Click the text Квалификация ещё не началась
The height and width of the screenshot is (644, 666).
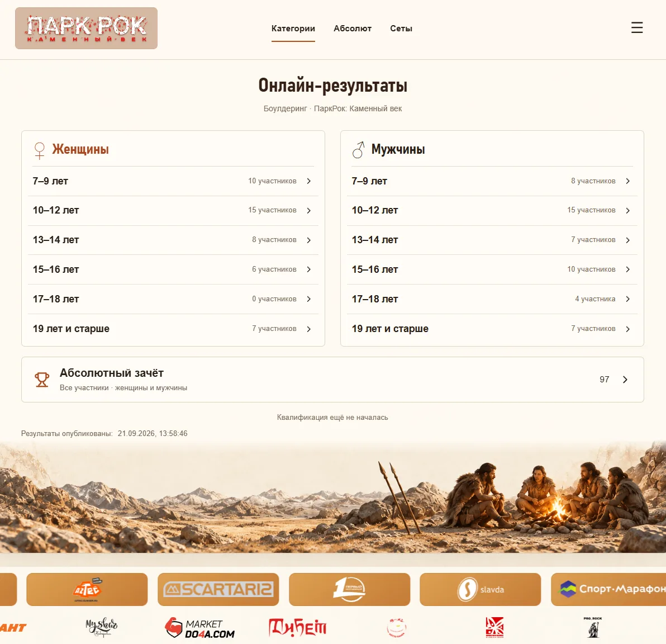coord(332,418)
